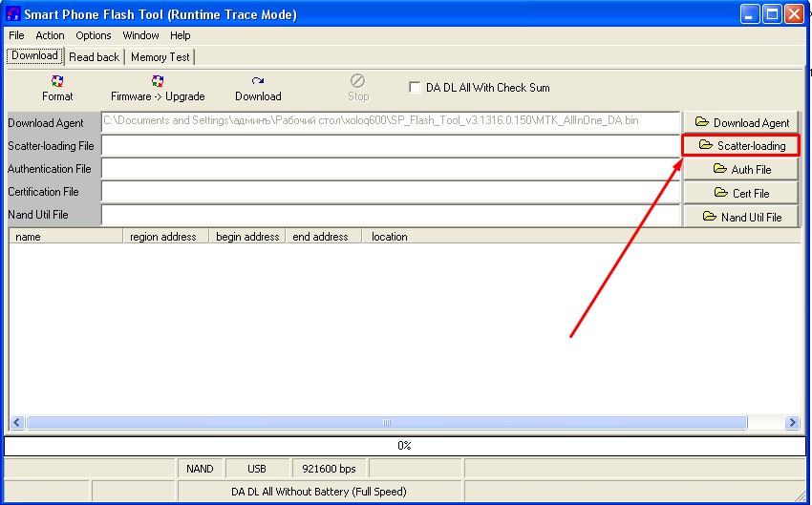Click the 0% progress bar

[x=405, y=446]
